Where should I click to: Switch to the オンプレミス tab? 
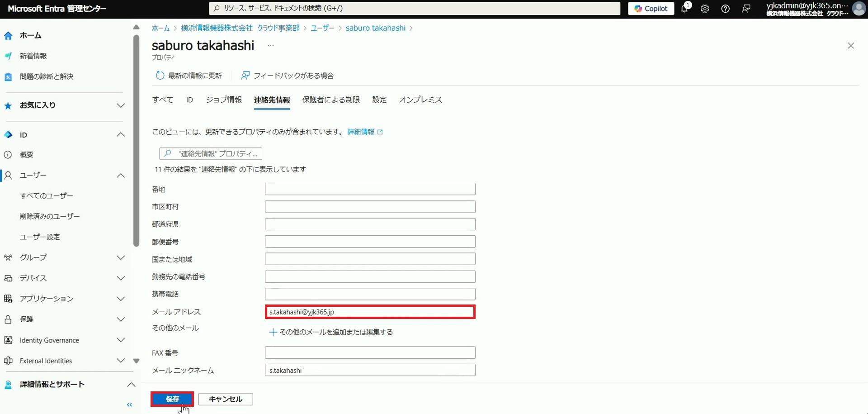point(420,100)
